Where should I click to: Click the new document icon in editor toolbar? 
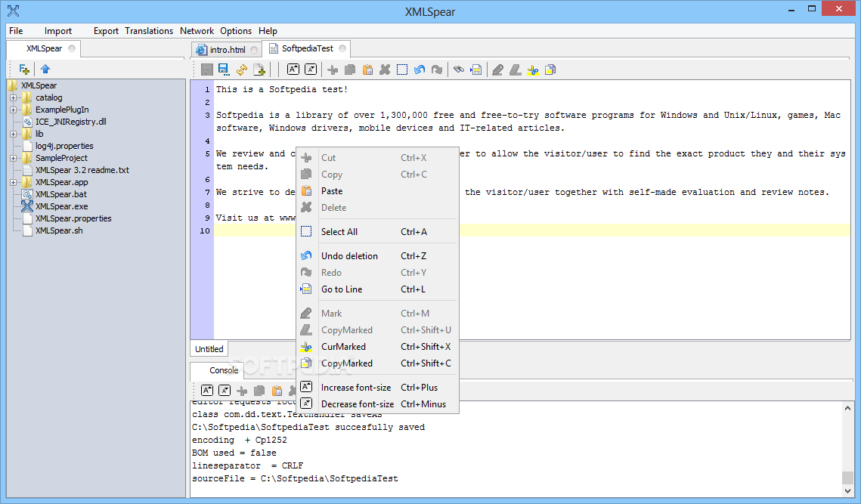tap(259, 70)
